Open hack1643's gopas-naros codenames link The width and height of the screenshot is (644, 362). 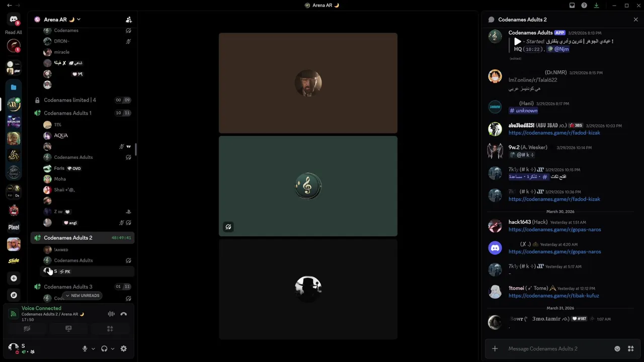(554, 229)
